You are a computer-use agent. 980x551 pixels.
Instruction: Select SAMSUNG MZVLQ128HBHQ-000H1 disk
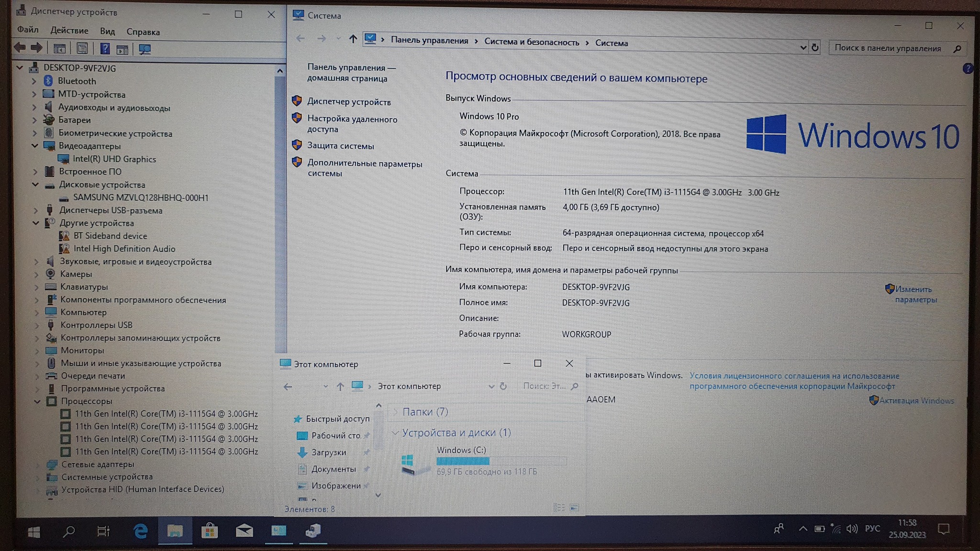pyautogui.click(x=141, y=198)
